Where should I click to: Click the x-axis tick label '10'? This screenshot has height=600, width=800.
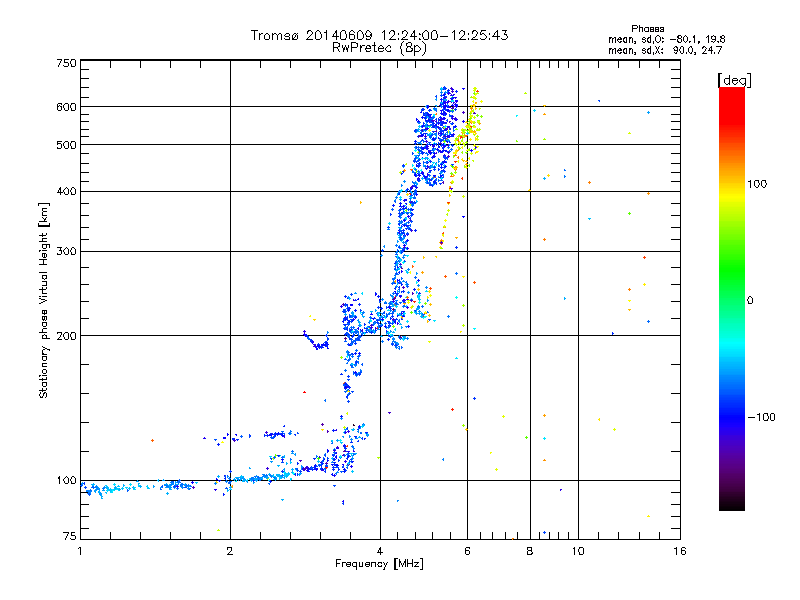(x=578, y=551)
